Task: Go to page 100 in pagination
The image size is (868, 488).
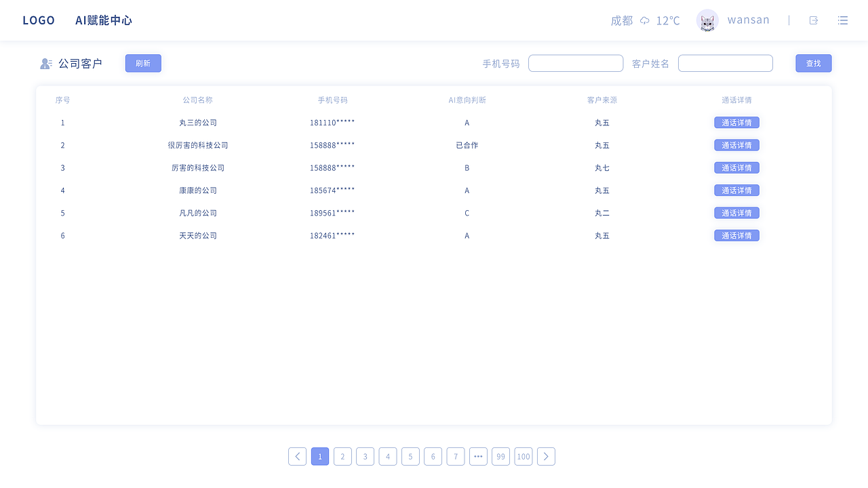Action: tap(524, 456)
